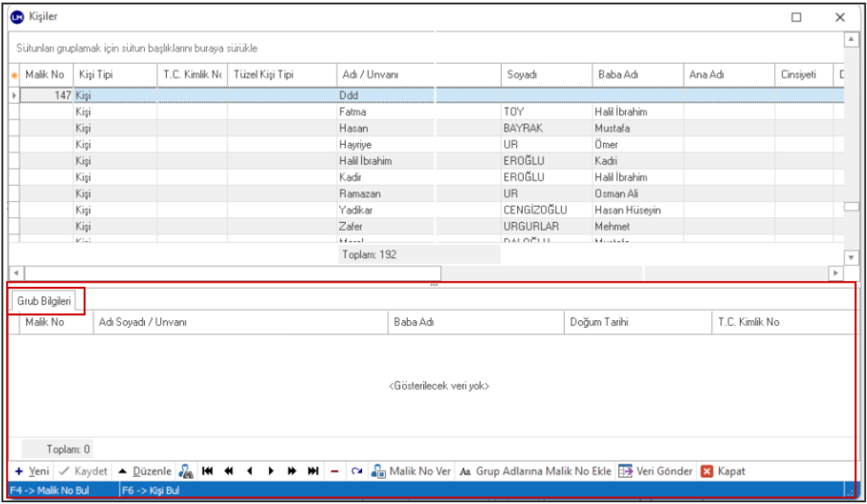This screenshot has width=867, height=504.
Task: Close the form using Kapat button
Action: pyautogui.click(x=723, y=472)
